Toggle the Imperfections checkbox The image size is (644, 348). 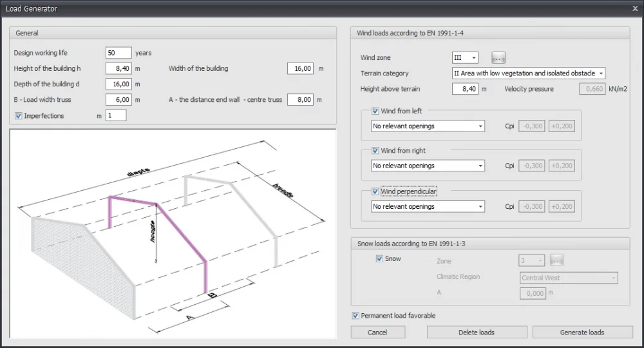[x=19, y=116]
